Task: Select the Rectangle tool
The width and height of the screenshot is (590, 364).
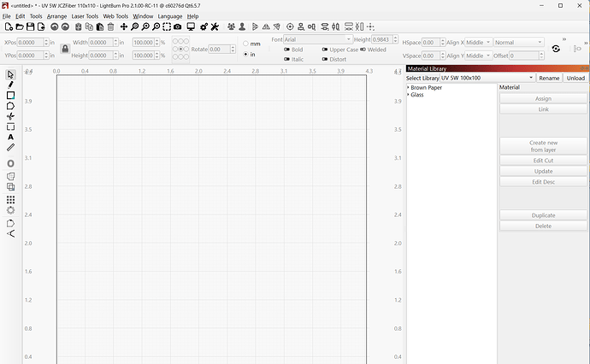Action: click(x=10, y=96)
